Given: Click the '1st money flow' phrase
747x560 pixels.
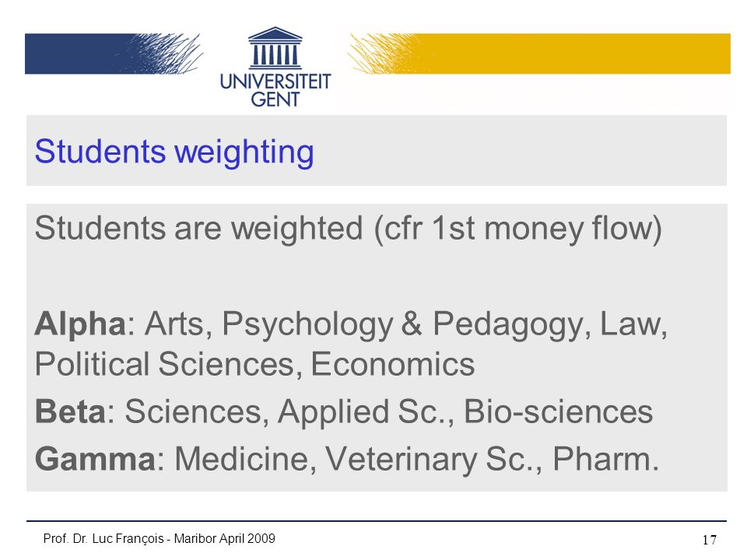Looking at the screenshot, I should pos(542,228).
